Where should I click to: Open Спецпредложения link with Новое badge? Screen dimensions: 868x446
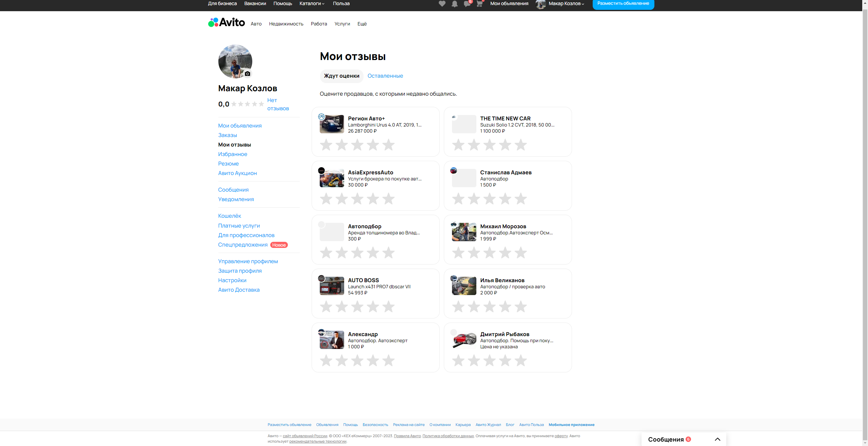coord(243,245)
